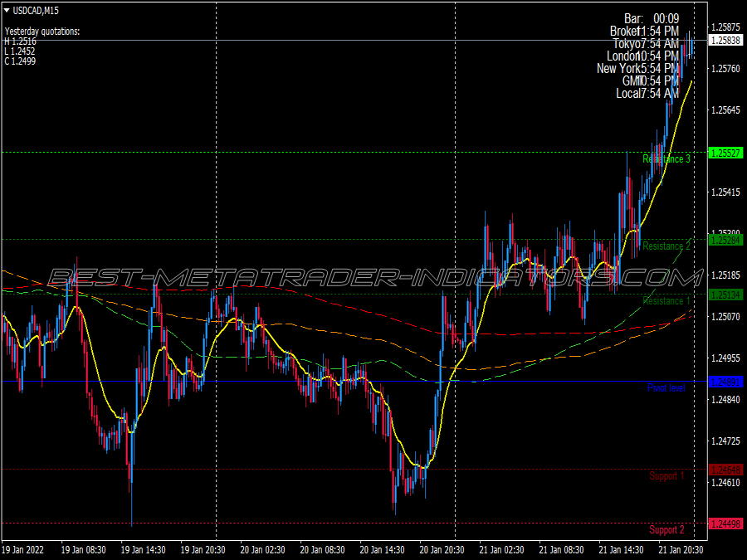Click the 20 Jan 14:30 time axis label
This screenshot has height=560, width=747.
pos(382,549)
